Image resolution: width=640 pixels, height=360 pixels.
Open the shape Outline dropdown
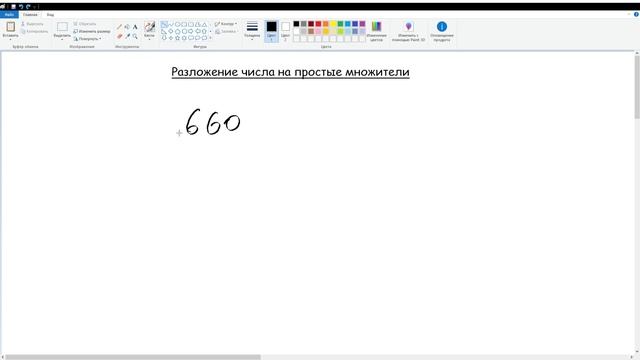point(226,24)
